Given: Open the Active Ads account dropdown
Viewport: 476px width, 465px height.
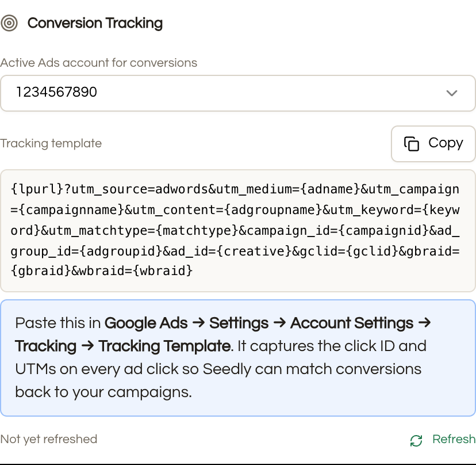Looking at the screenshot, I should click(x=237, y=93).
